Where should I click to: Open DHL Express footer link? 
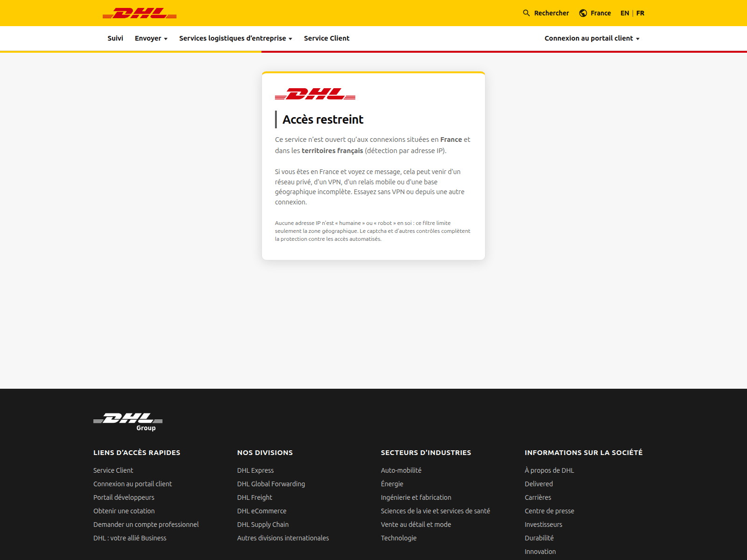[x=255, y=470]
